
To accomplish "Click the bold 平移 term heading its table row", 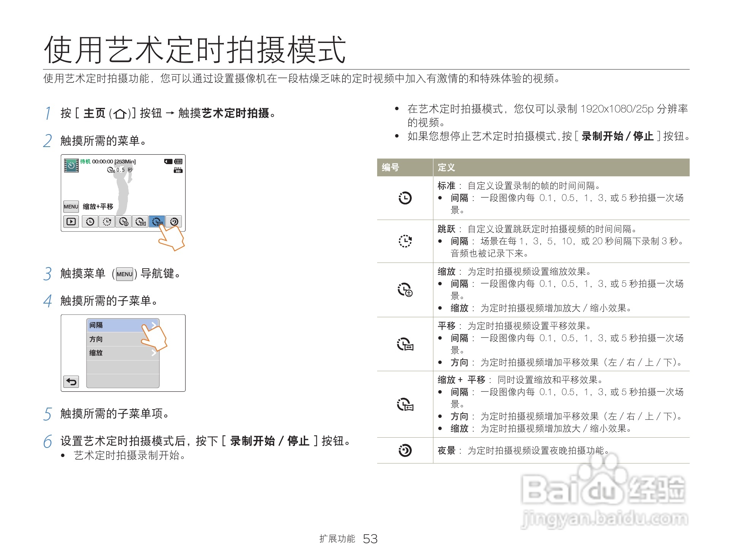I will (446, 326).
